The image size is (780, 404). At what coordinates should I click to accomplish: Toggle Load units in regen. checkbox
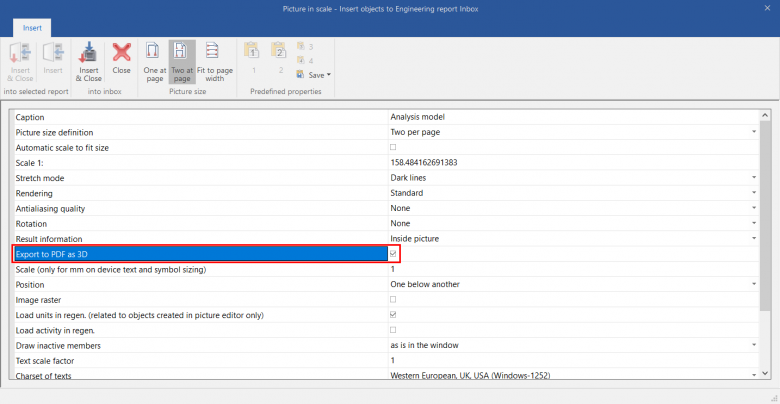click(393, 315)
